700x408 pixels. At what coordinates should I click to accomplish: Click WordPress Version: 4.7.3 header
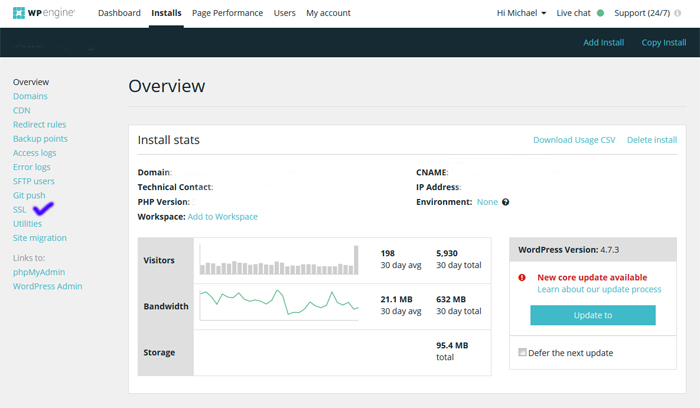point(593,250)
